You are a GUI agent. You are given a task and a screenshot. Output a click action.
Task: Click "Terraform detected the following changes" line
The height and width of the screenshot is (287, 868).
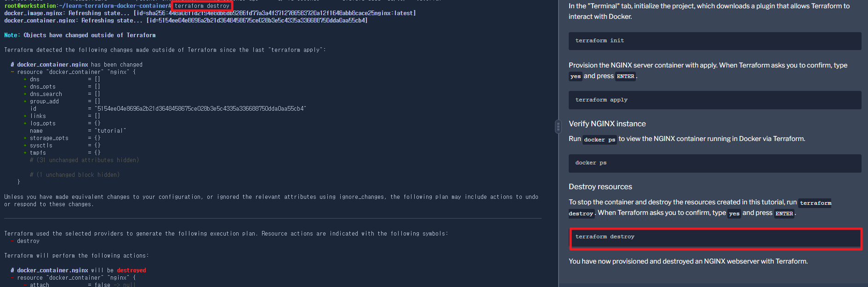(165, 50)
